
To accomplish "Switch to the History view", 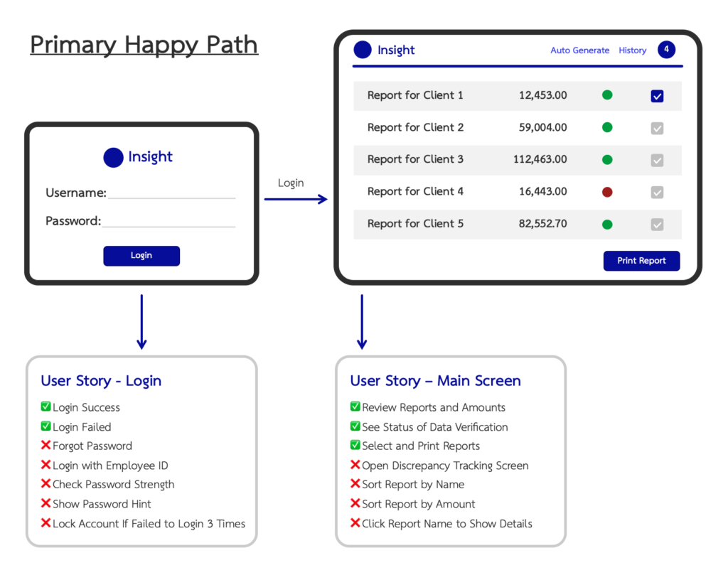I will click(632, 50).
